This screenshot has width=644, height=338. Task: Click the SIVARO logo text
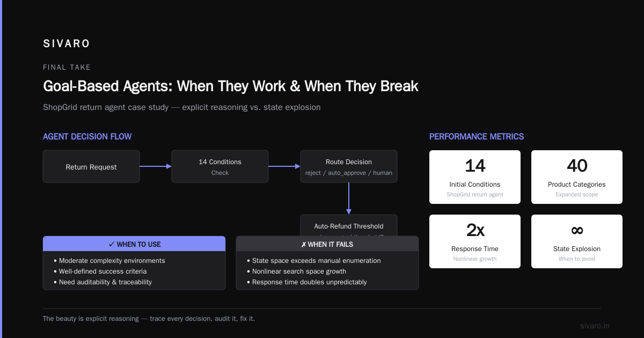67,44
